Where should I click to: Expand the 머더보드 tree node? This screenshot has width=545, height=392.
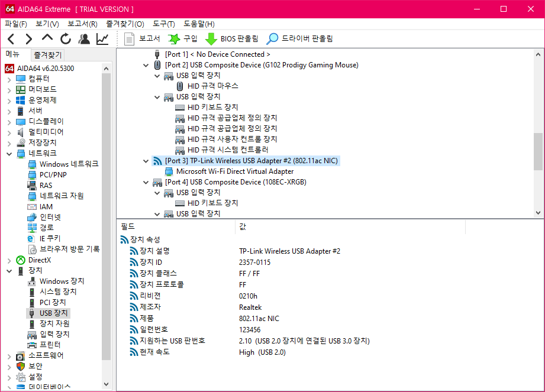point(9,90)
